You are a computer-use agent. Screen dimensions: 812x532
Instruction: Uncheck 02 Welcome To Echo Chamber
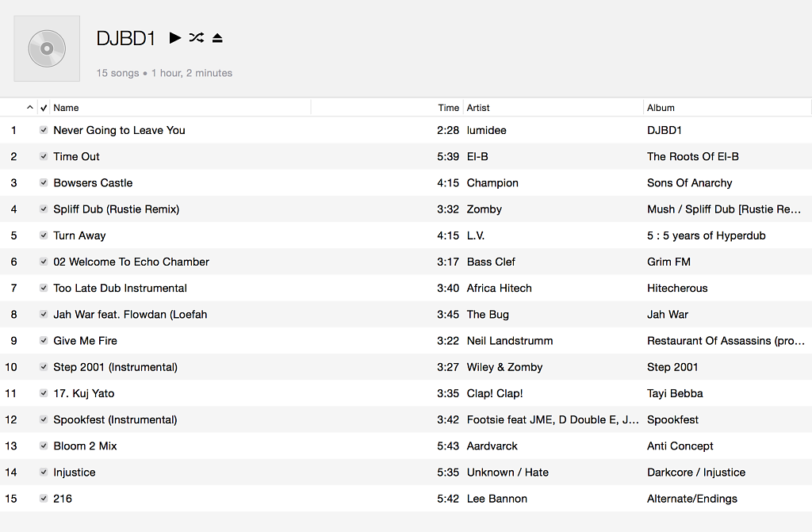pos(44,262)
